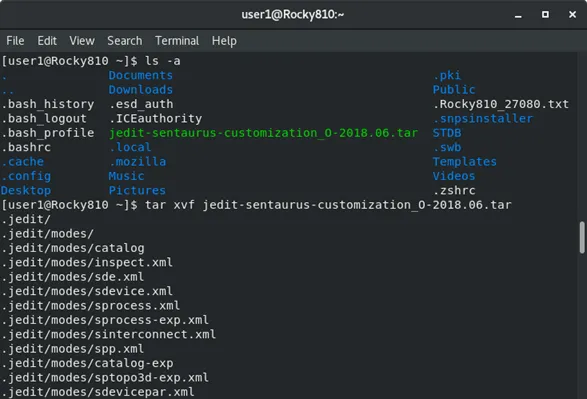Image resolution: width=587 pixels, height=399 pixels.
Task: Click the terminal vertical scrollbar thumb
Action: click(x=582, y=237)
